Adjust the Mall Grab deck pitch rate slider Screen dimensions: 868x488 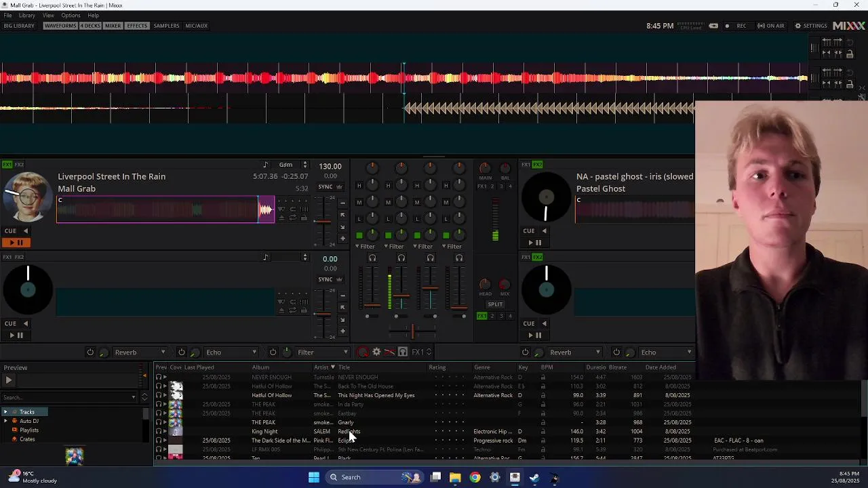point(323,221)
